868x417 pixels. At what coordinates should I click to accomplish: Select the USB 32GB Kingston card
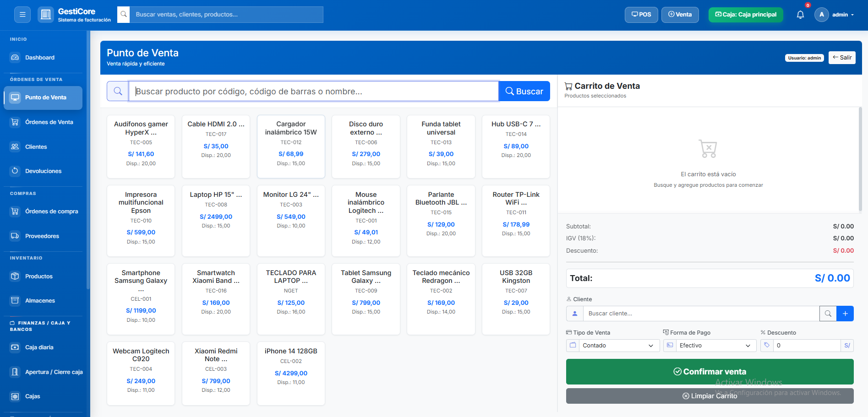516,299
